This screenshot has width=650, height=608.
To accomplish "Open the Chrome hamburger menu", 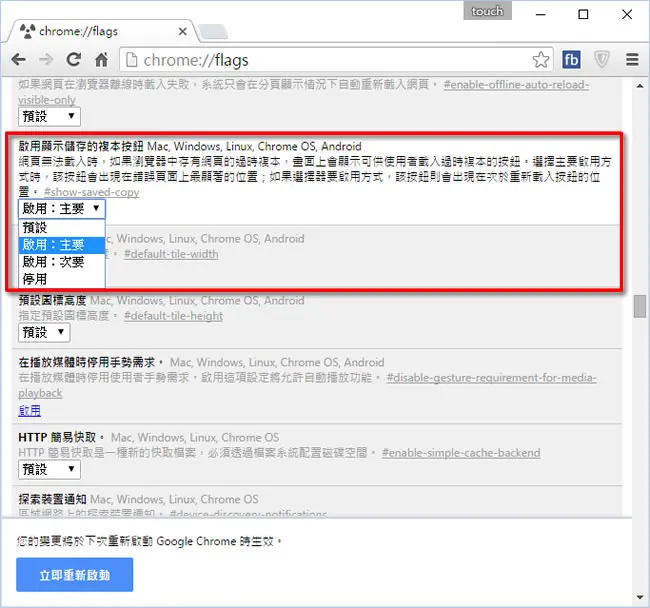I will coord(632,60).
